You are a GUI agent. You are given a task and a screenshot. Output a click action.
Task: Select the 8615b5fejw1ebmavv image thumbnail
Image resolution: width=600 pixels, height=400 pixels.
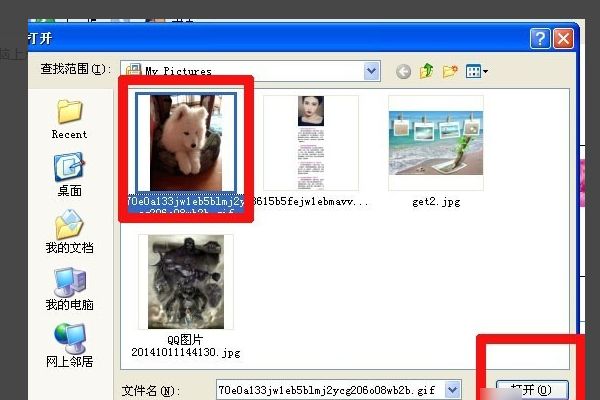click(311, 143)
